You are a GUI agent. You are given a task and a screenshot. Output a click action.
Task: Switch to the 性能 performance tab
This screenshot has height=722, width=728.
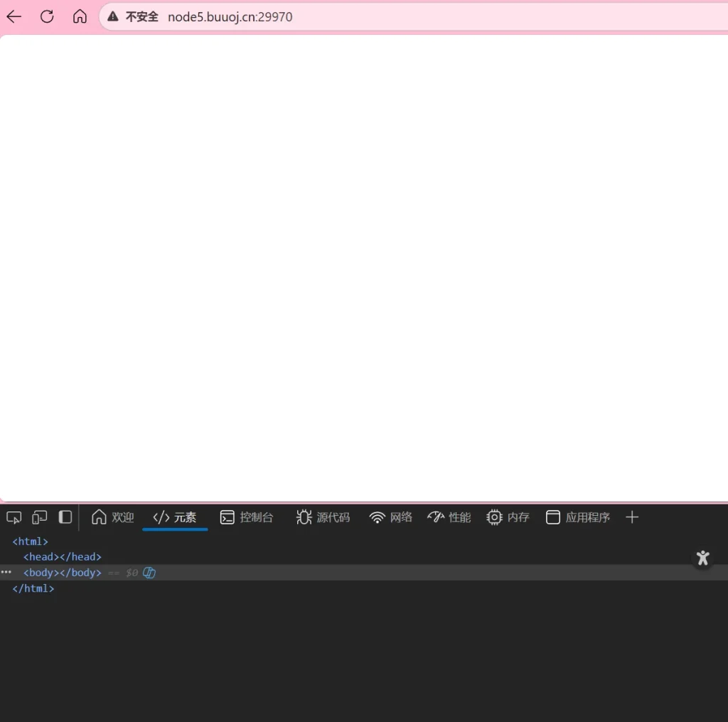point(449,517)
